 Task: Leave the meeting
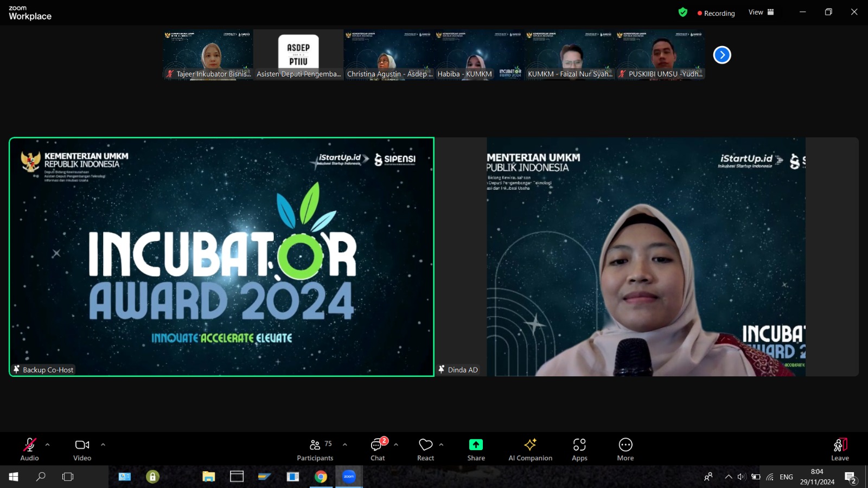[x=840, y=450]
